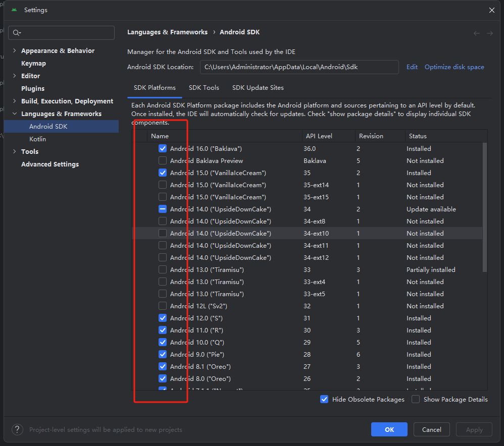Uncheck Android 15.0 API 35 checkbox

pyautogui.click(x=163, y=173)
